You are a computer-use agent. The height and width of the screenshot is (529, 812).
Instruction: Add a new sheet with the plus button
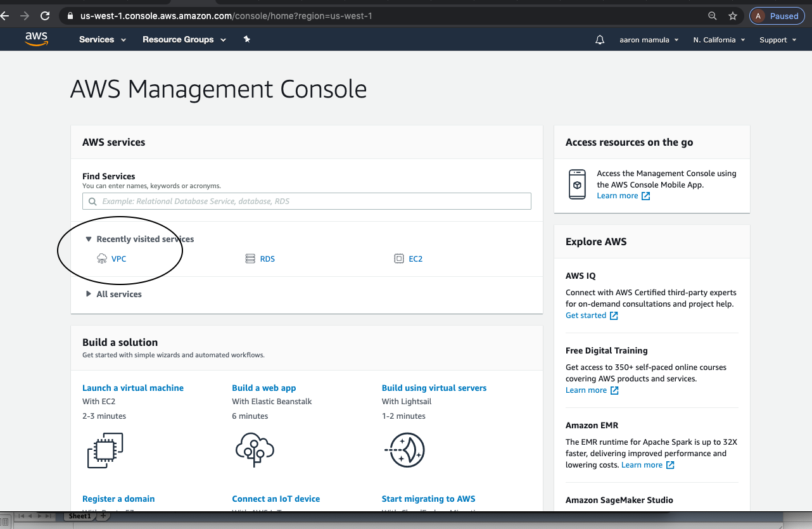click(103, 516)
